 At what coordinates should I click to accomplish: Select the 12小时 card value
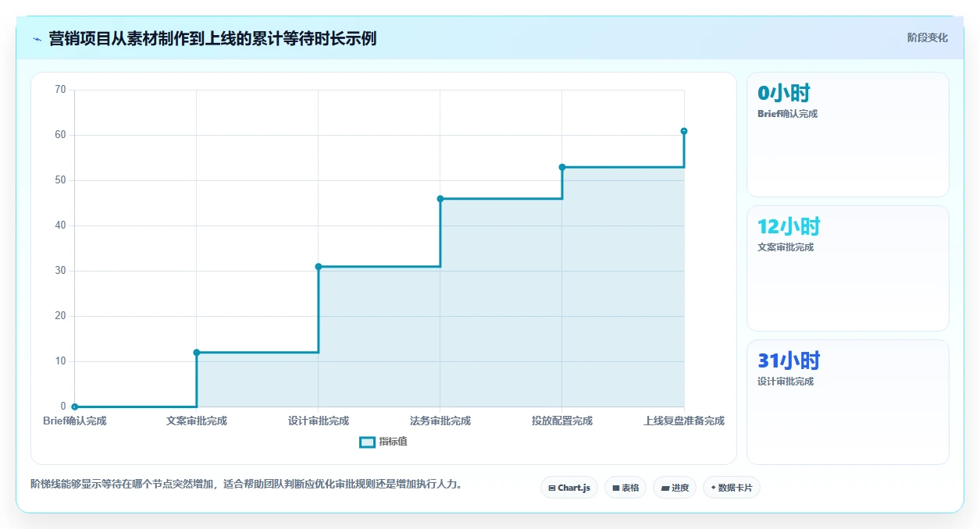[789, 227]
